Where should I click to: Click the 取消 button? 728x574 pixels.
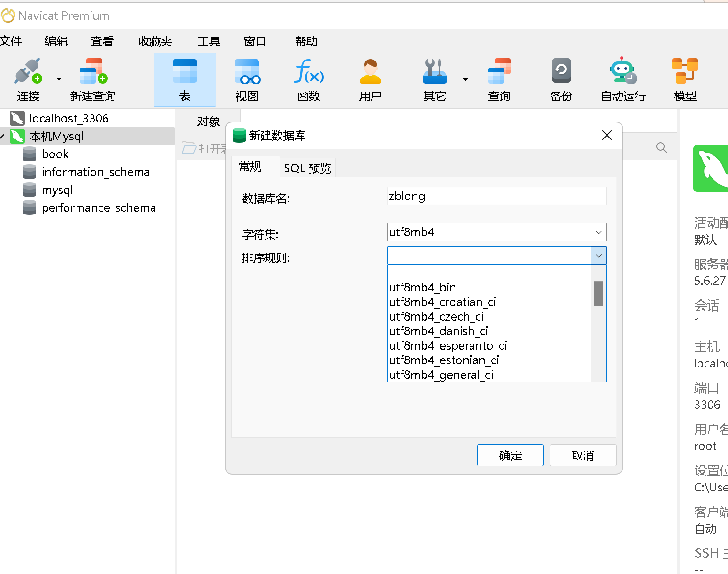[583, 455]
